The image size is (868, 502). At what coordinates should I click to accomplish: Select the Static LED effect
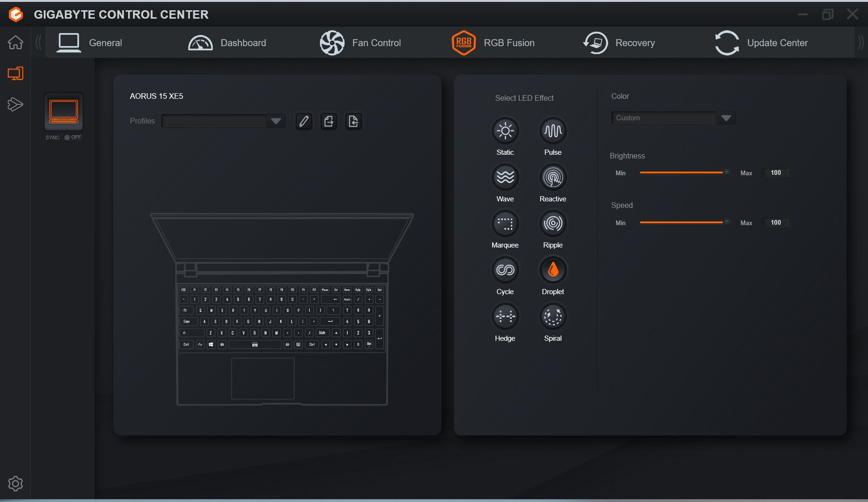click(x=505, y=131)
